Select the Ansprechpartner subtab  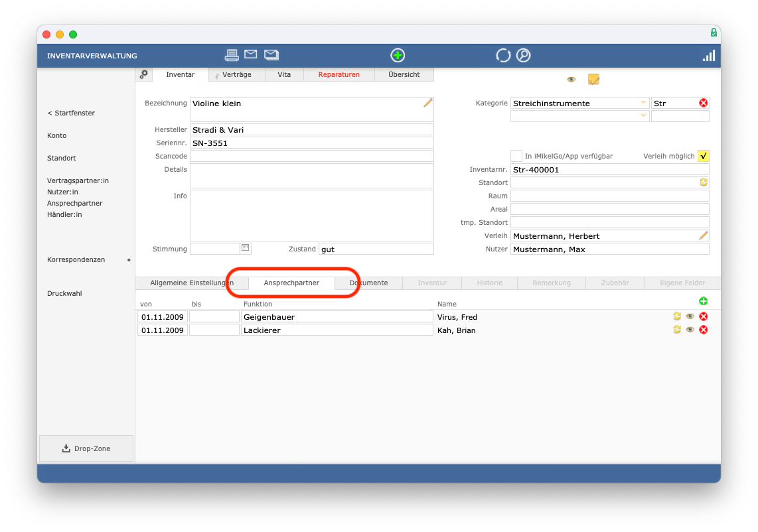coord(291,283)
